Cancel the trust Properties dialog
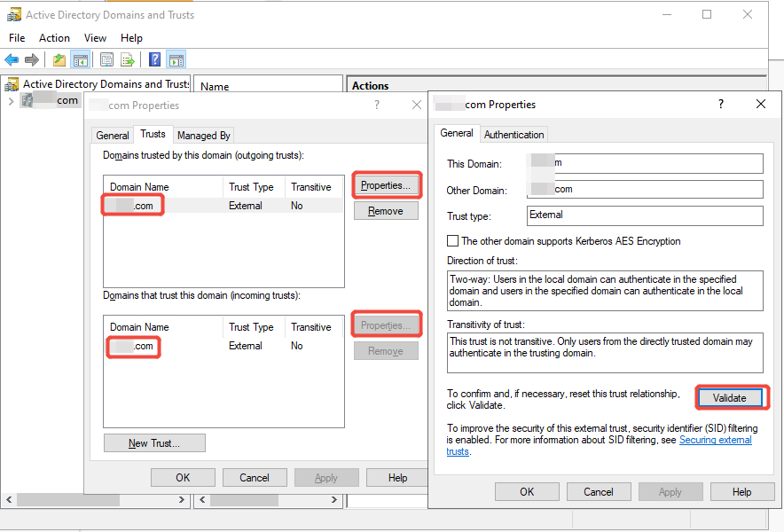This screenshot has height=532, width=784. click(599, 491)
